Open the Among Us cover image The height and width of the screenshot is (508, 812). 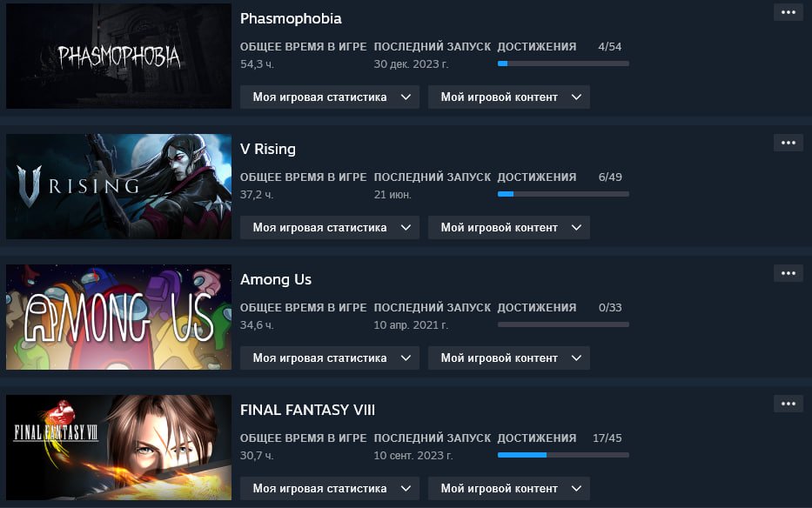[x=118, y=317]
